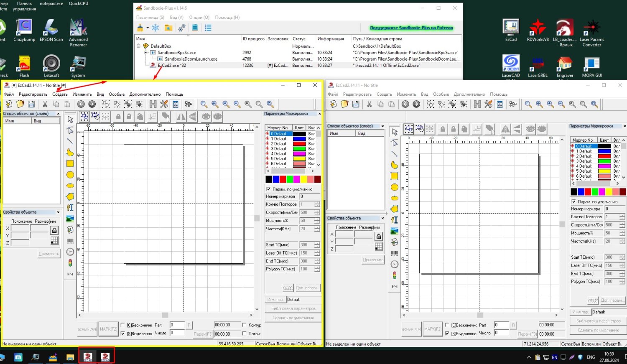Enable '[C]Бесконечн' checkbox in right EzCad window
This screenshot has height=364, width=627.
point(447,325)
